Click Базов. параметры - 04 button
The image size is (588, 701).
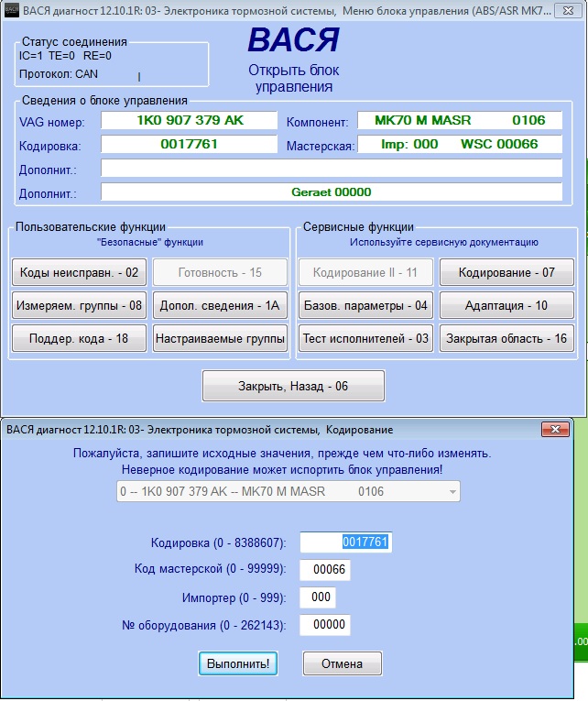pyautogui.click(x=365, y=305)
